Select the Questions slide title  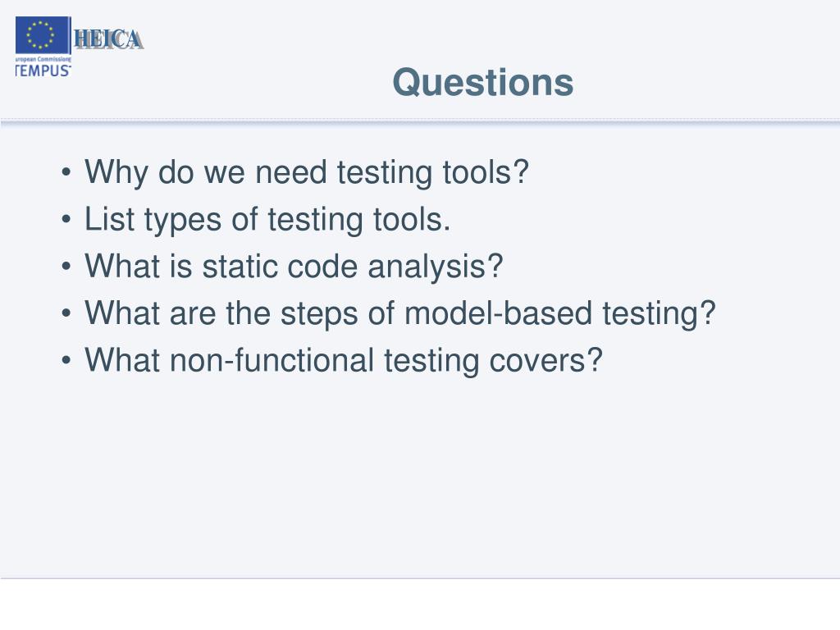point(482,83)
